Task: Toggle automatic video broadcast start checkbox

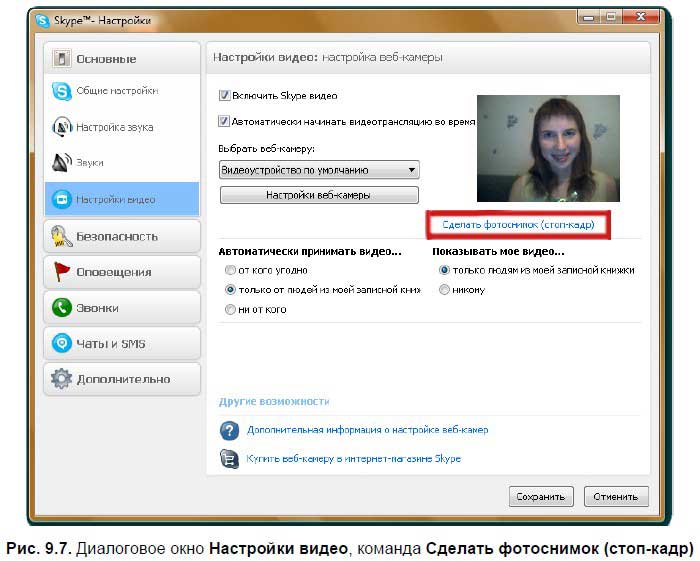Action: pyautogui.click(x=224, y=121)
